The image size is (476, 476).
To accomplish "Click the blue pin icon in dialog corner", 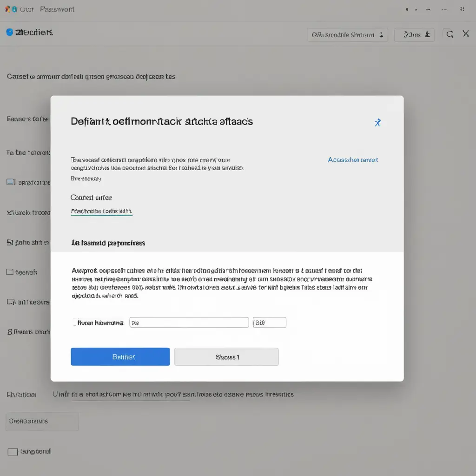I will tap(377, 123).
